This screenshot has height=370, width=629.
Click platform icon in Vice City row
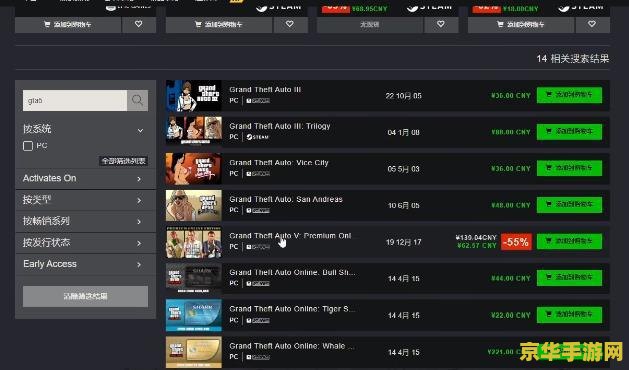click(x=258, y=174)
